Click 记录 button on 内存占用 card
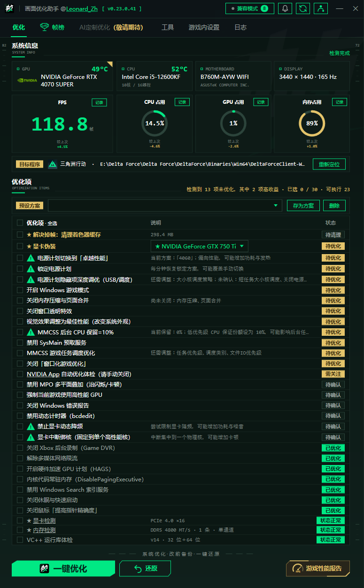 point(340,102)
